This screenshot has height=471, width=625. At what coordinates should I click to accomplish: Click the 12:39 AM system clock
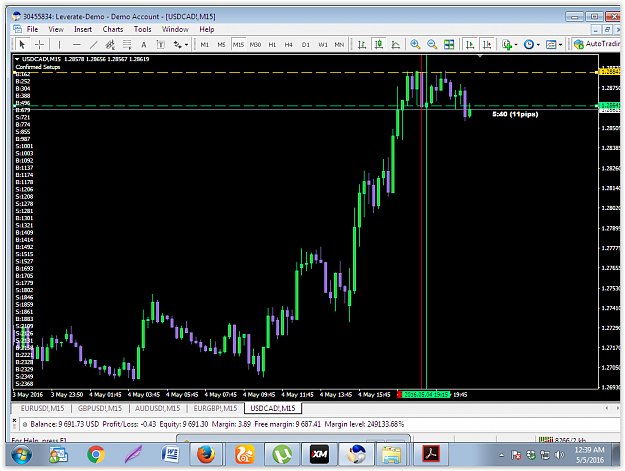click(590, 450)
